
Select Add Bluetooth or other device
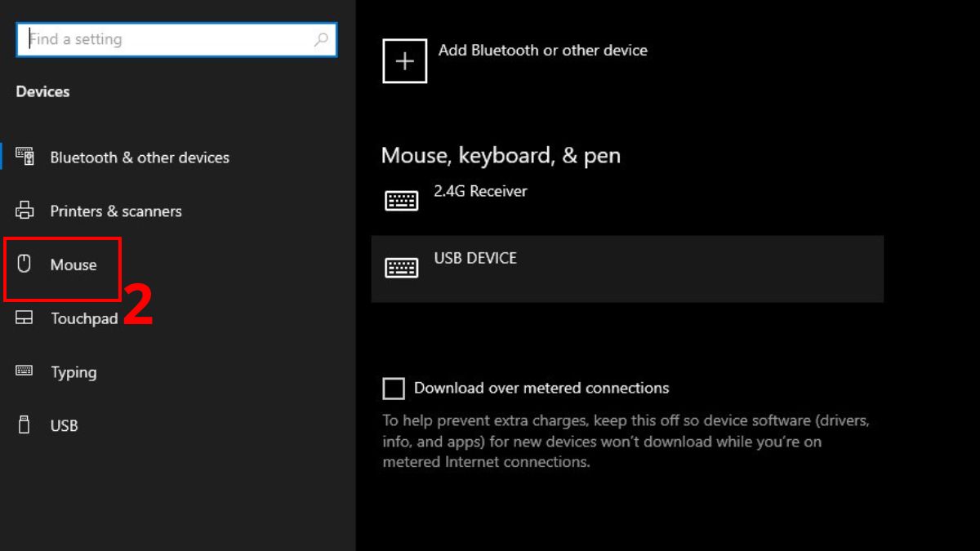tap(542, 51)
